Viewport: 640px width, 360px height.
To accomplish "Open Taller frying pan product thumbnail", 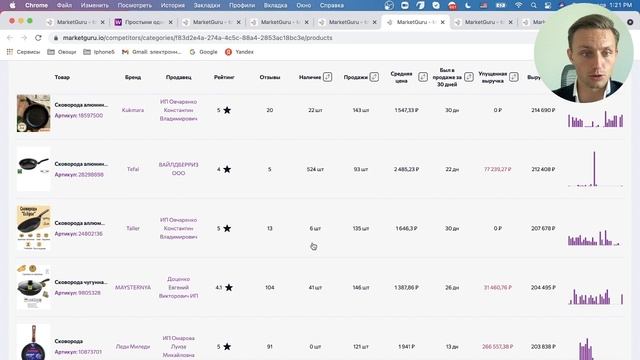I will [33, 228].
